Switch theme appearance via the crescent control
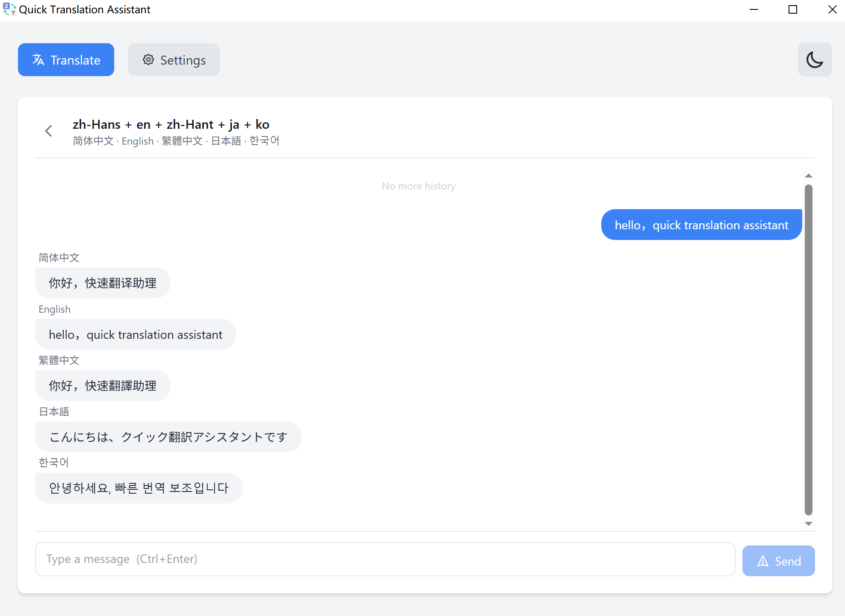The width and height of the screenshot is (845, 616). (815, 59)
